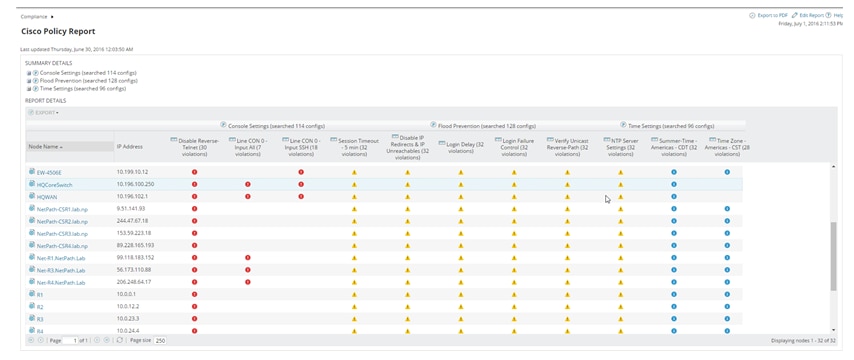The image size is (854, 360).
Task: Click the Help icon at top right
Action: [828, 16]
